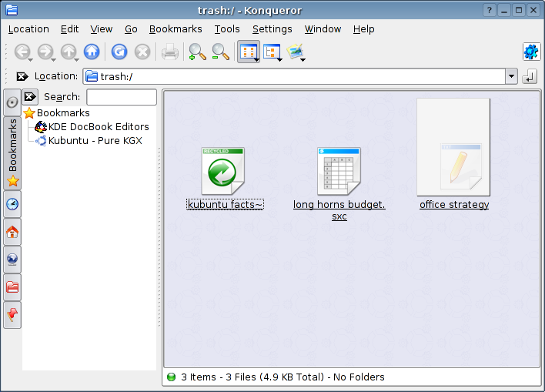This screenshot has width=545, height=392.
Task: Open the preview icon dropdown arrow
Action: (303, 60)
